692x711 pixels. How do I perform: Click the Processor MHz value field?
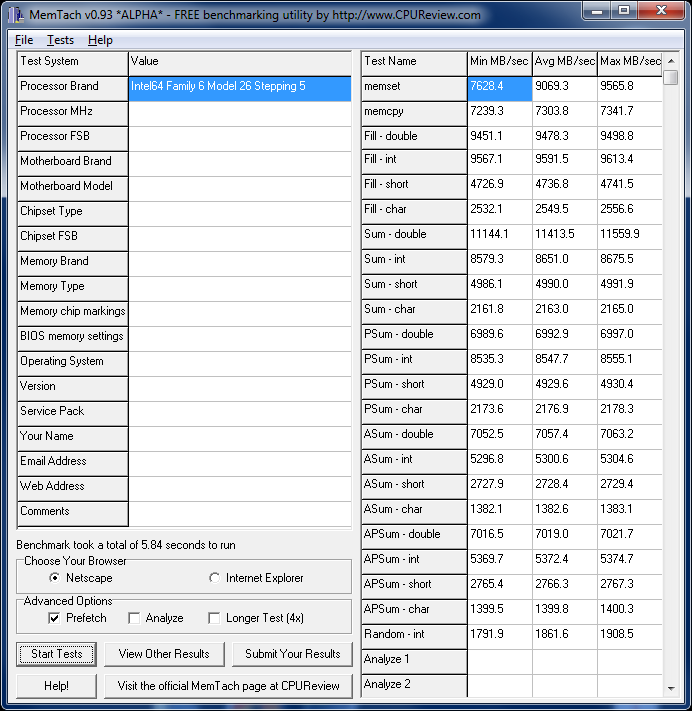tap(240, 114)
